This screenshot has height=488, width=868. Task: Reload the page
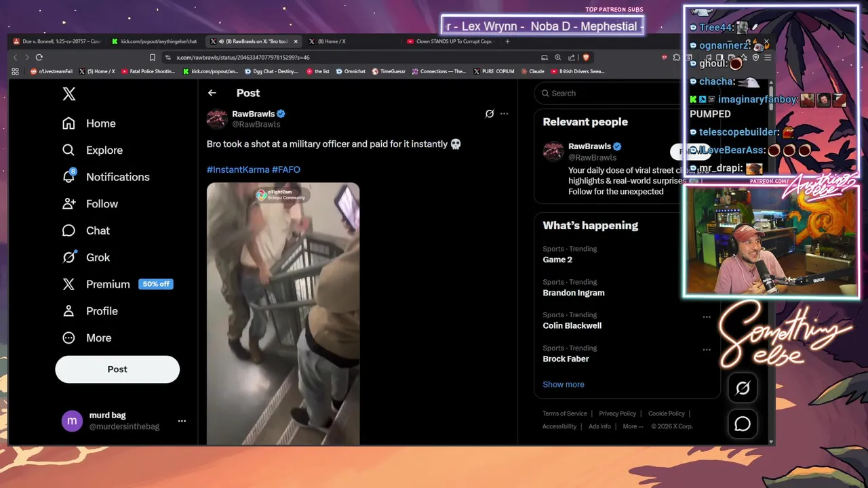coord(39,58)
